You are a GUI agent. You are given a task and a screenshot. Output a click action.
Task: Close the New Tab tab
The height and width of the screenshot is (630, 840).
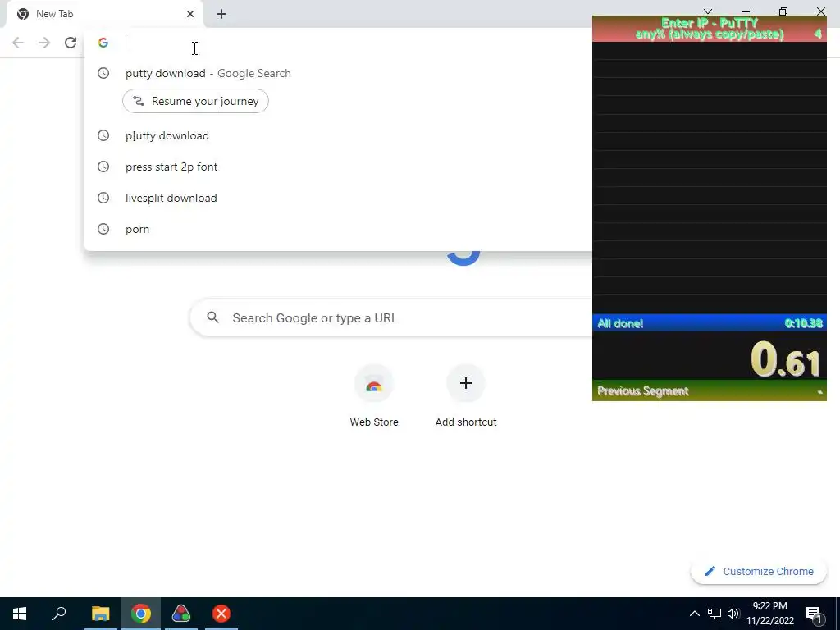190,14
